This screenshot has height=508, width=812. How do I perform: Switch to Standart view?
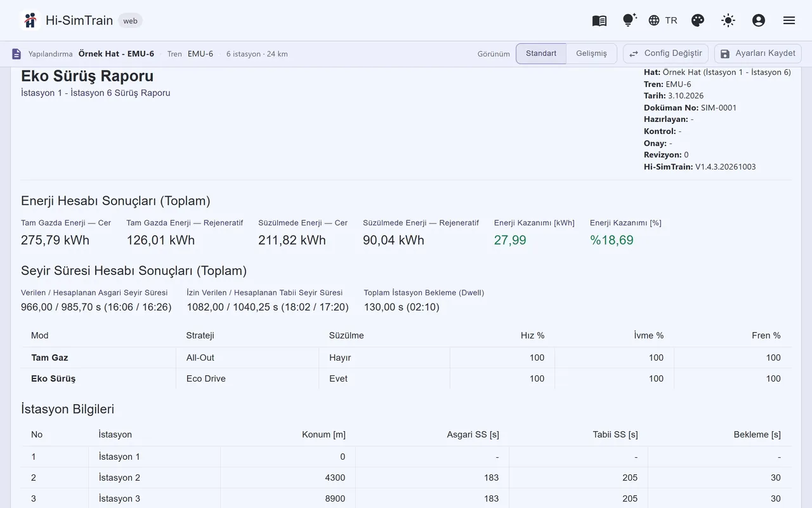[541, 53]
